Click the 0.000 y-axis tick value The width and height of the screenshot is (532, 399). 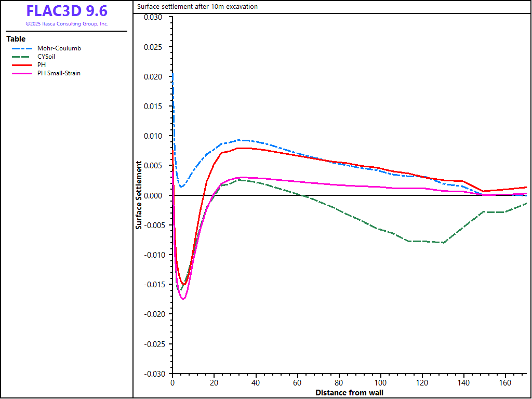153,195
